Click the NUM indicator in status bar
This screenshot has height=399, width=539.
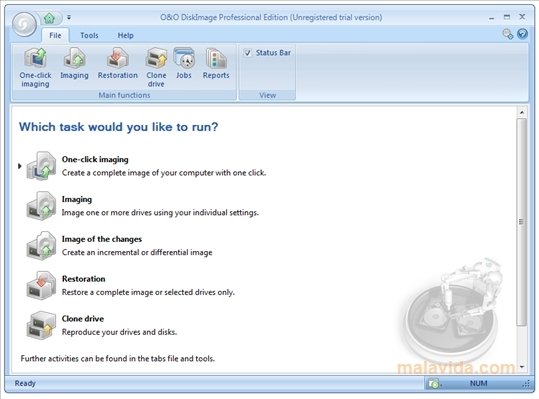point(478,383)
